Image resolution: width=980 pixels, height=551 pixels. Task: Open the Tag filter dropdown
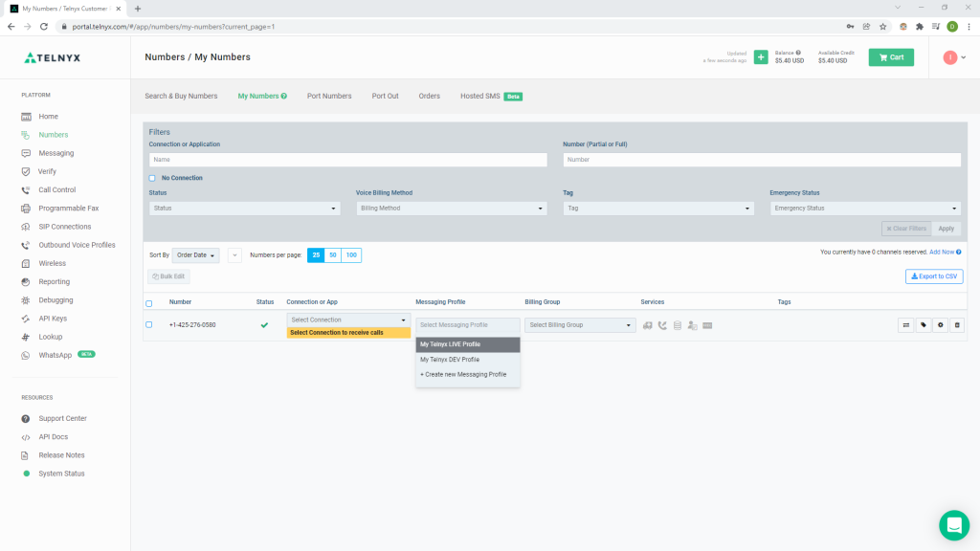click(x=658, y=208)
